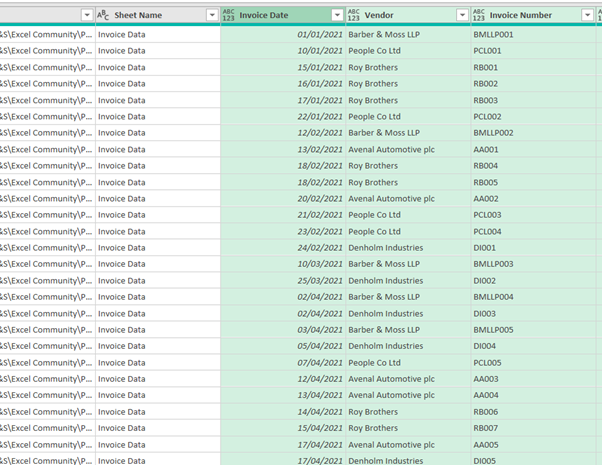Click invoice number cell RB006
The width and height of the screenshot is (602, 465).
533,412
